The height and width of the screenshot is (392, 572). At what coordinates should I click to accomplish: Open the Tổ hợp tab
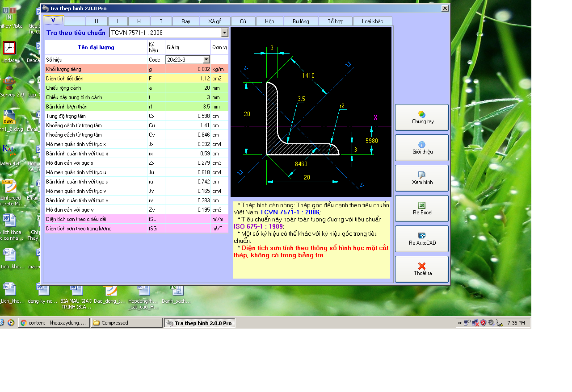(x=335, y=21)
